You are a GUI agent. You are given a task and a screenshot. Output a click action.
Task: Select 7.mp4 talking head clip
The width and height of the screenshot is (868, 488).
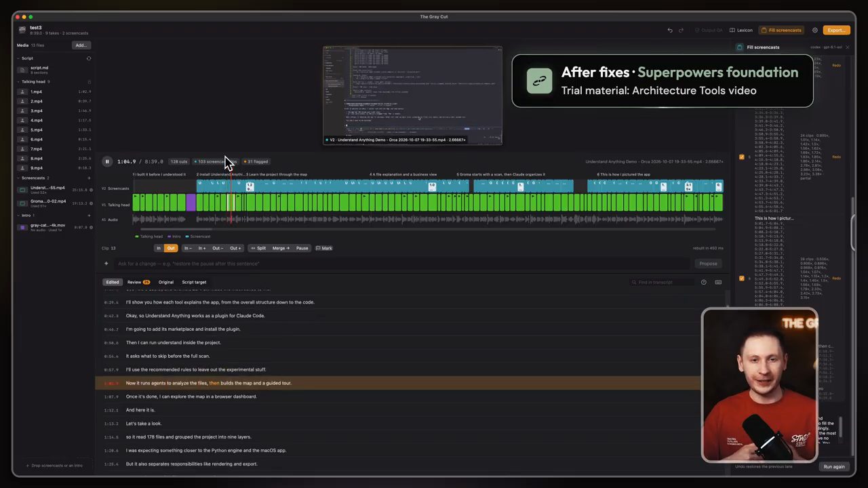(x=54, y=148)
